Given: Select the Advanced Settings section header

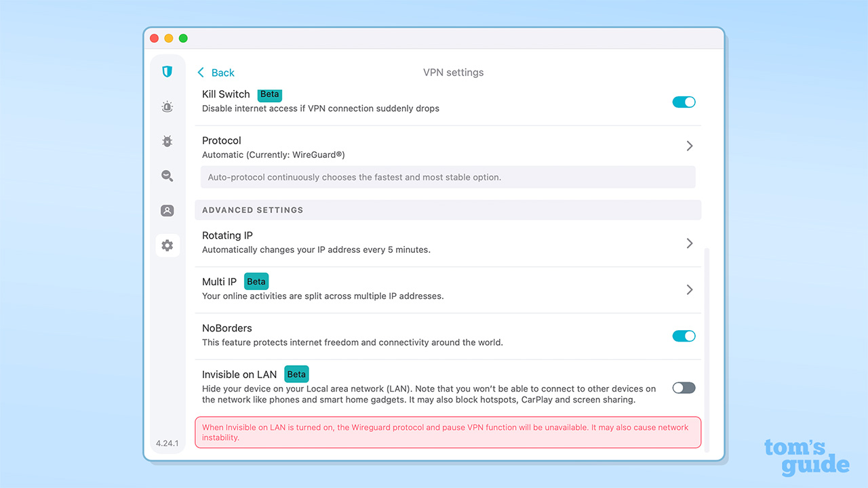Looking at the screenshot, I should tap(252, 210).
